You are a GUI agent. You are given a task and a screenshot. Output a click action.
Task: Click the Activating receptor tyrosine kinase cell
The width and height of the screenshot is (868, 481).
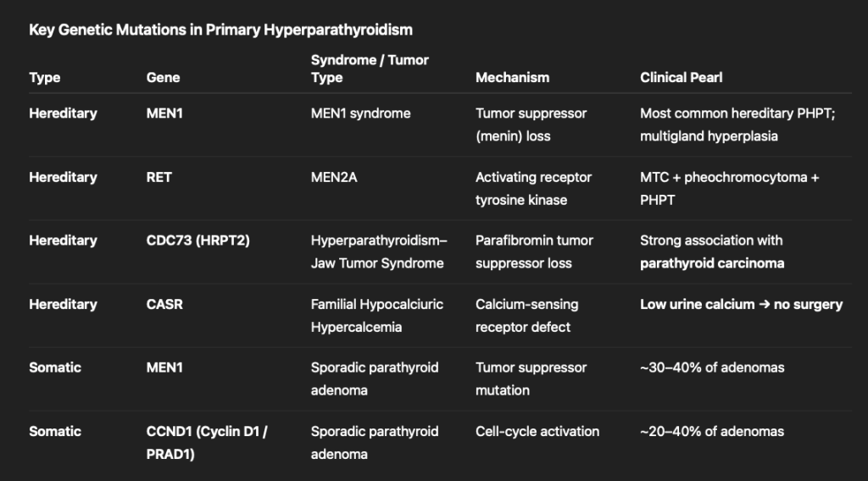click(x=533, y=188)
